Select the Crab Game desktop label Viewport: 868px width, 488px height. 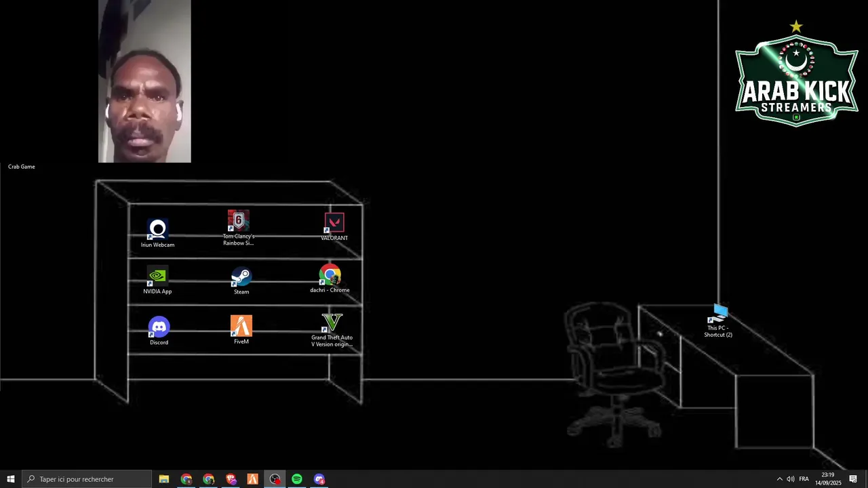(22, 167)
